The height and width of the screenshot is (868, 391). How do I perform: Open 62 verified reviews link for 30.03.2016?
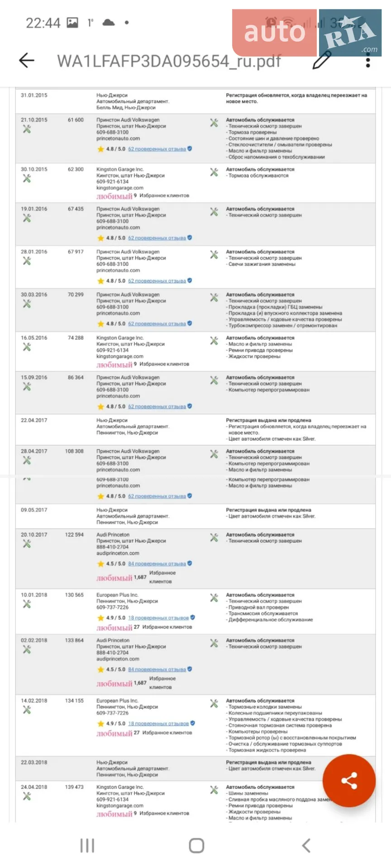pos(157,324)
